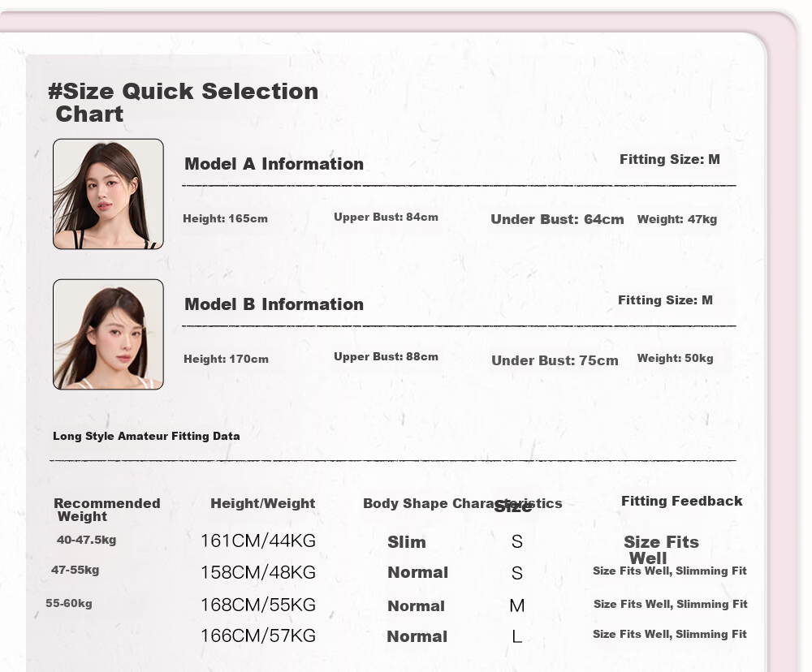Click Upper Bust: 84cm text
812x672 pixels.
[386, 217]
